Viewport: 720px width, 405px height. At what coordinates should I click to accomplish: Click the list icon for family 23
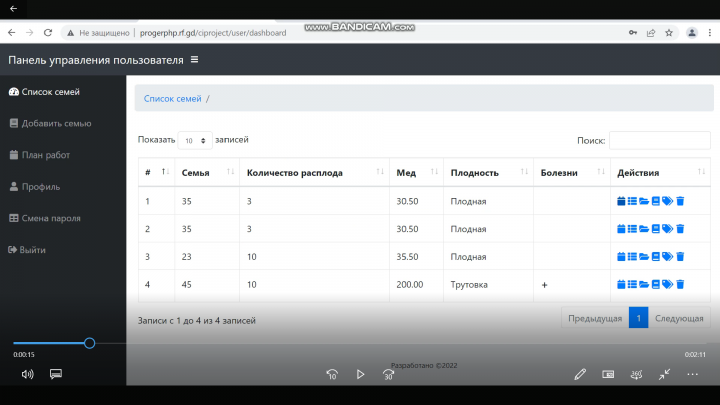click(632, 257)
